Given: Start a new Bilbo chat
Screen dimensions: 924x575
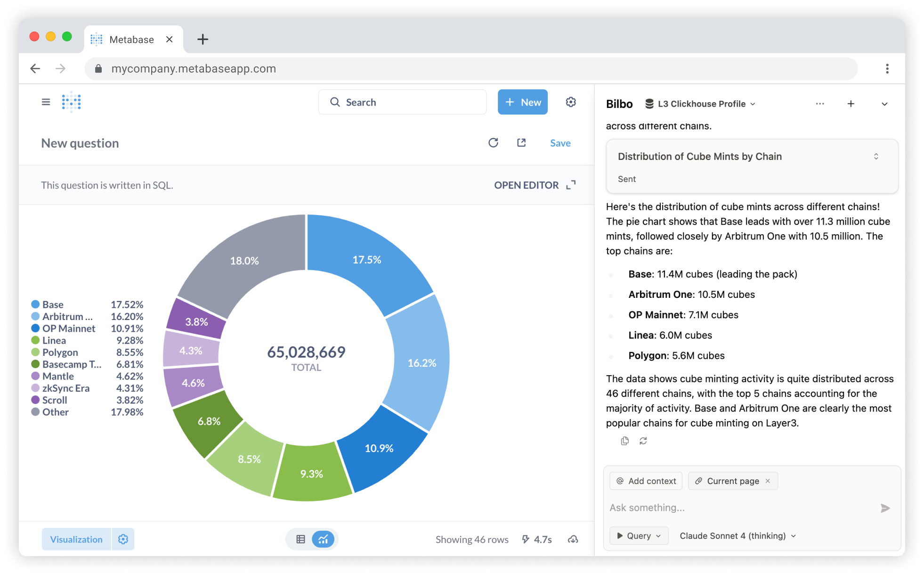Looking at the screenshot, I should [851, 104].
